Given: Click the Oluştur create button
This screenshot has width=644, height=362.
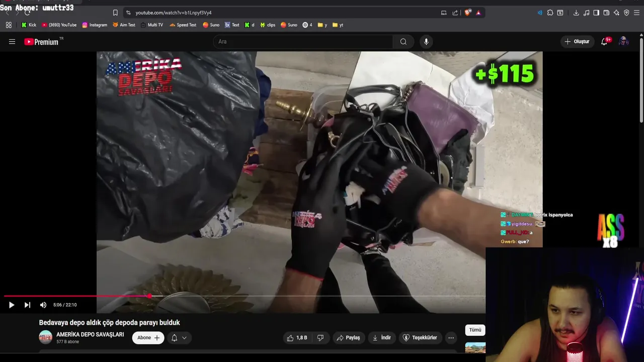Looking at the screenshot, I should pyautogui.click(x=577, y=42).
